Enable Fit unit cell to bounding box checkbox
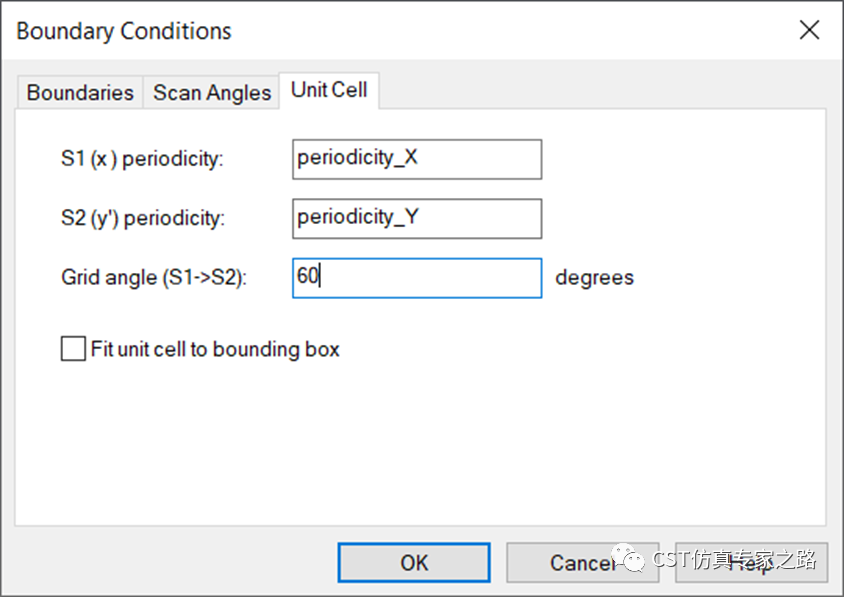 coord(73,348)
